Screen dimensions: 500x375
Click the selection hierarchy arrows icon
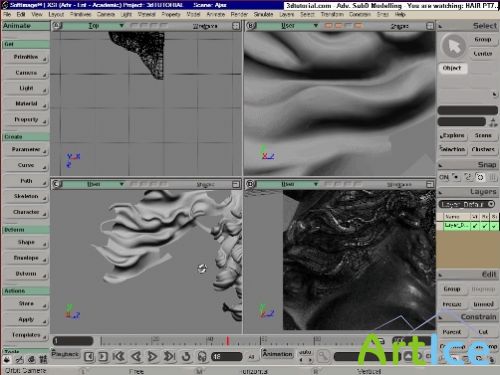click(x=493, y=122)
